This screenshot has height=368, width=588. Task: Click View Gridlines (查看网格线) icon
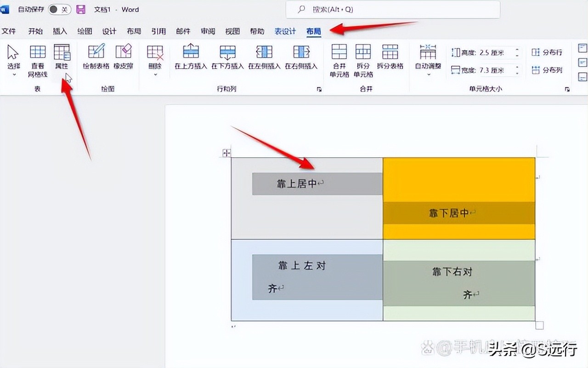pos(38,60)
